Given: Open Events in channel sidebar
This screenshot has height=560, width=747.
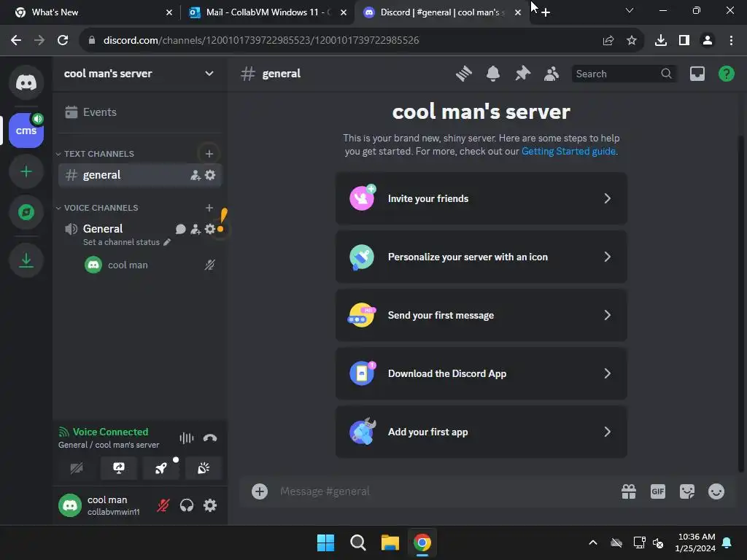Looking at the screenshot, I should [x=139, y=112].
